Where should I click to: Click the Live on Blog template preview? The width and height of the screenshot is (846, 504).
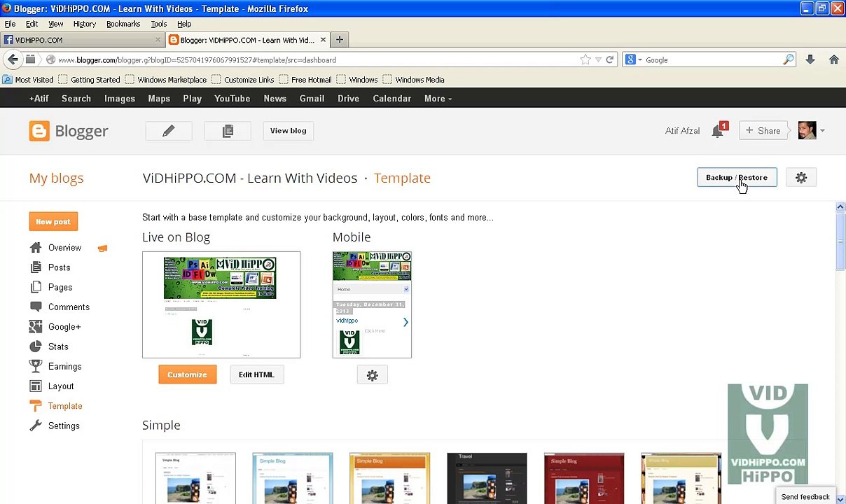click(x=221, y=305)
